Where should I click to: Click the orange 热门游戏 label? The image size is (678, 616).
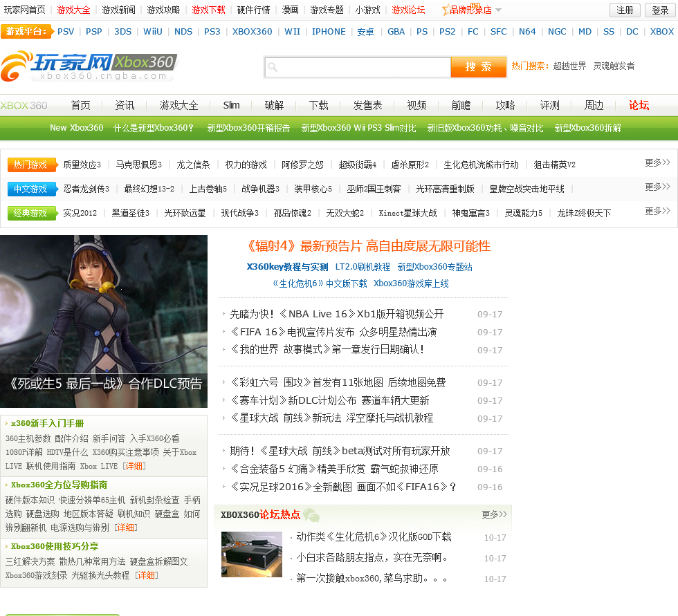[x=32, y=165]
